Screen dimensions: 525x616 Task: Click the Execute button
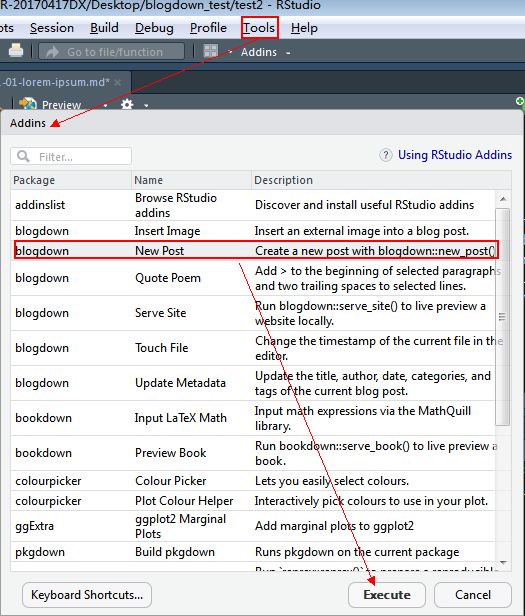[x=387, y=594]
